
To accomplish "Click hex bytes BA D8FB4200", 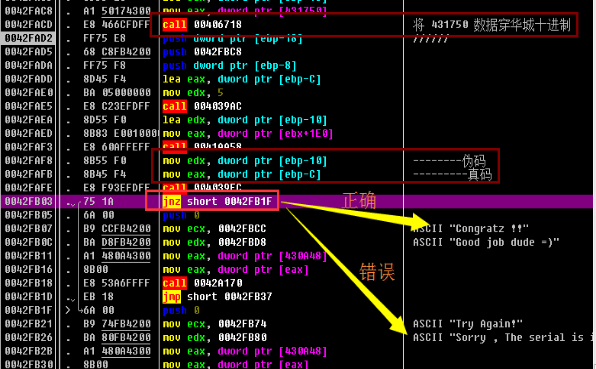I will pyautogui.click(x=116, y=242).
